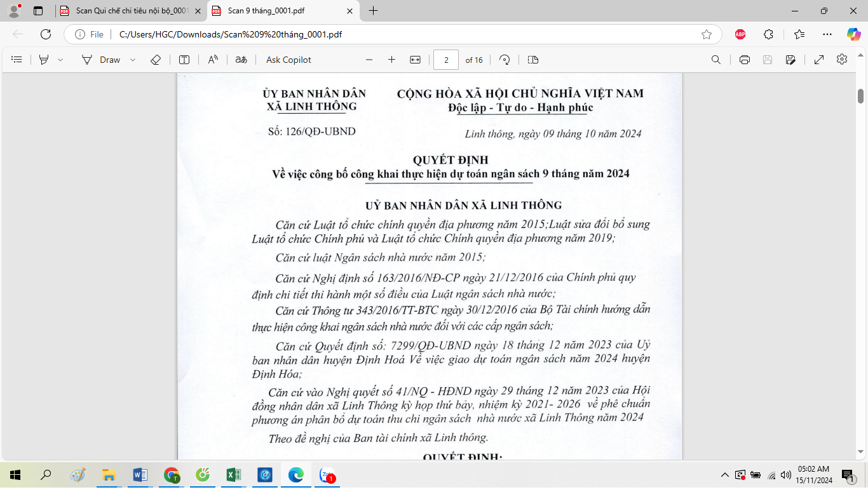Expand the Highlight color dropdown arrow

[60, 60]
